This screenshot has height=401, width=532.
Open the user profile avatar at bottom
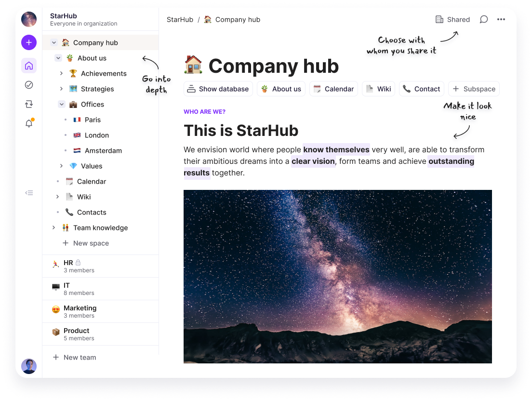point(29,366)
